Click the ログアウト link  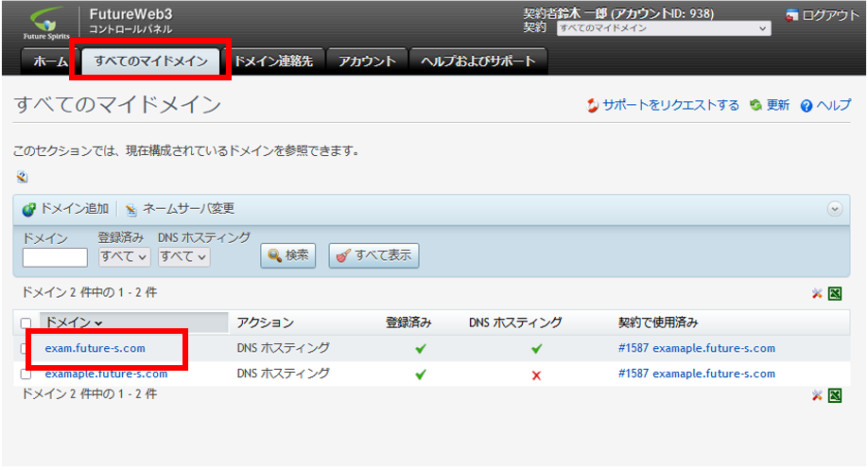(831, 15)
